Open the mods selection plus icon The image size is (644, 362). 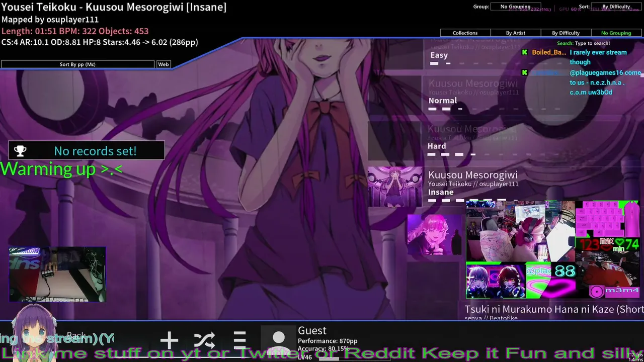coord(169,340)
